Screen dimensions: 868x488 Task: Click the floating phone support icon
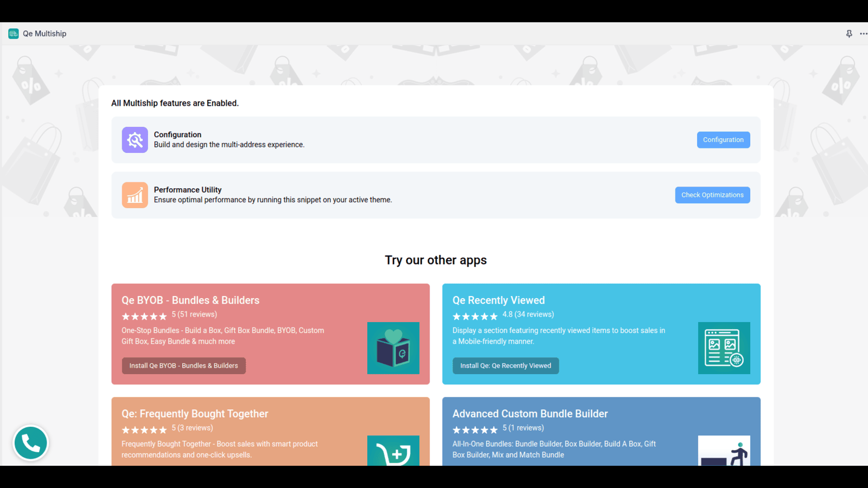(30, 443)
